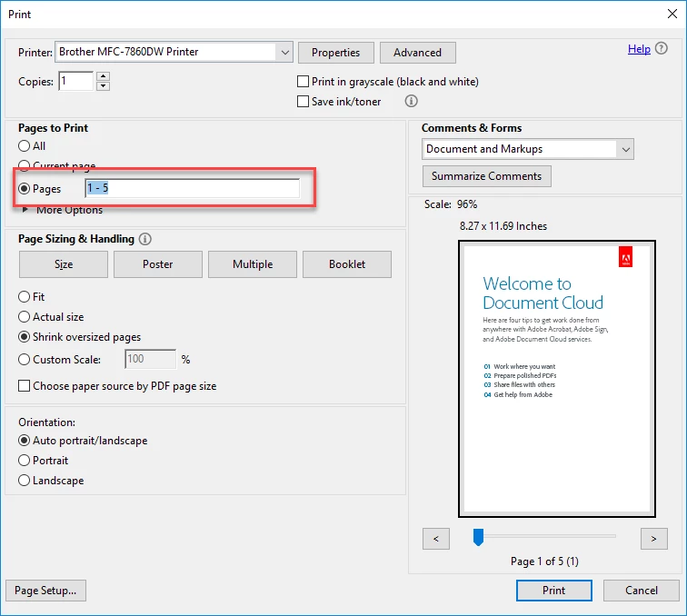Select the Pages range radio button
The image size is (687, 616).
(25, 189)
